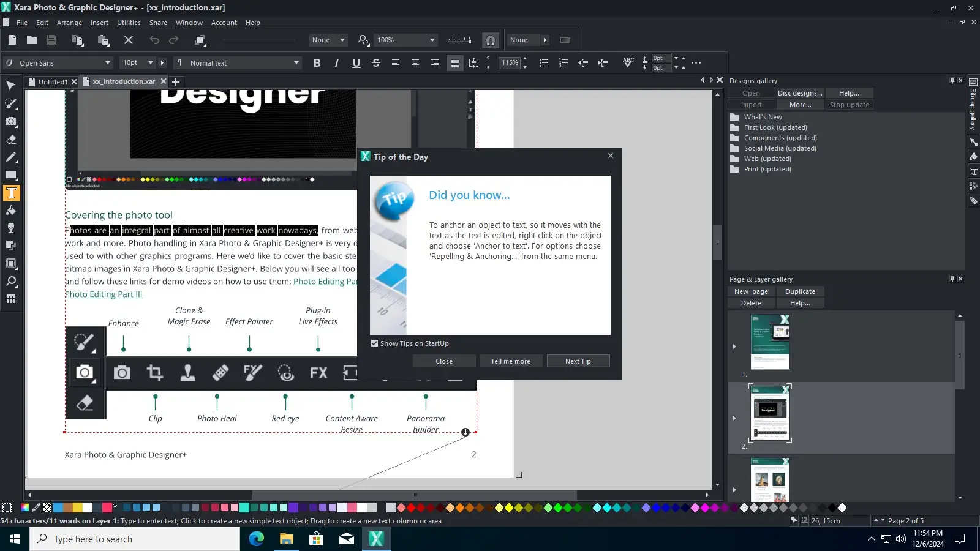The width and height of the screenshot is (980, 551).
Task: Select fully justified text alignment
Action: coord(454,63)
